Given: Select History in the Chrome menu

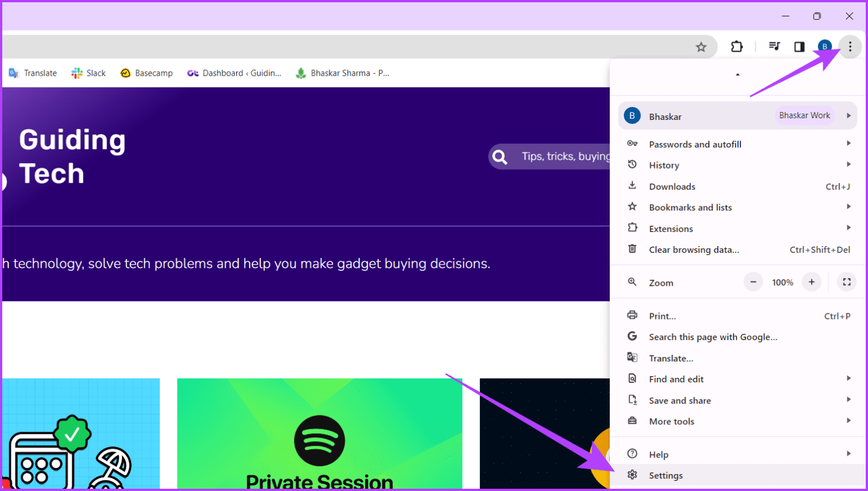Looking at the screenshot, I should pyautogui.click(x=663, y=165).
